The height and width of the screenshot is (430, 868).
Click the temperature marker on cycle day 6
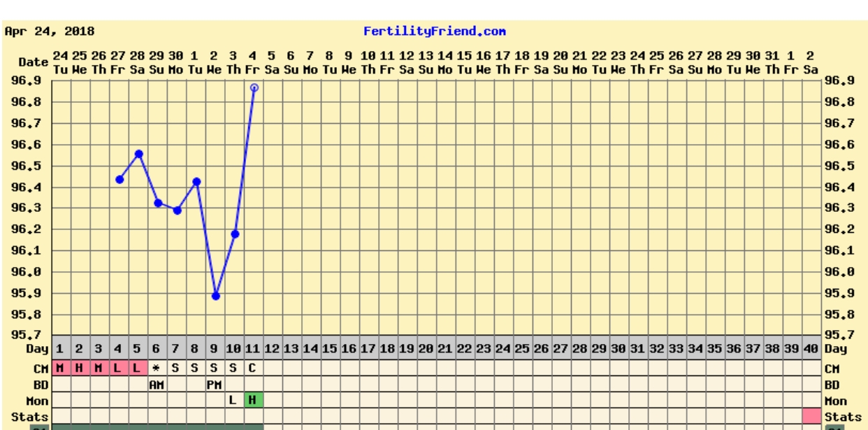(158, 203)
